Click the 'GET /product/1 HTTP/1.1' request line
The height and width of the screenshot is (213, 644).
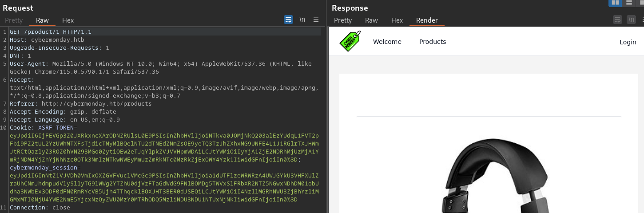tap(51, 32)
